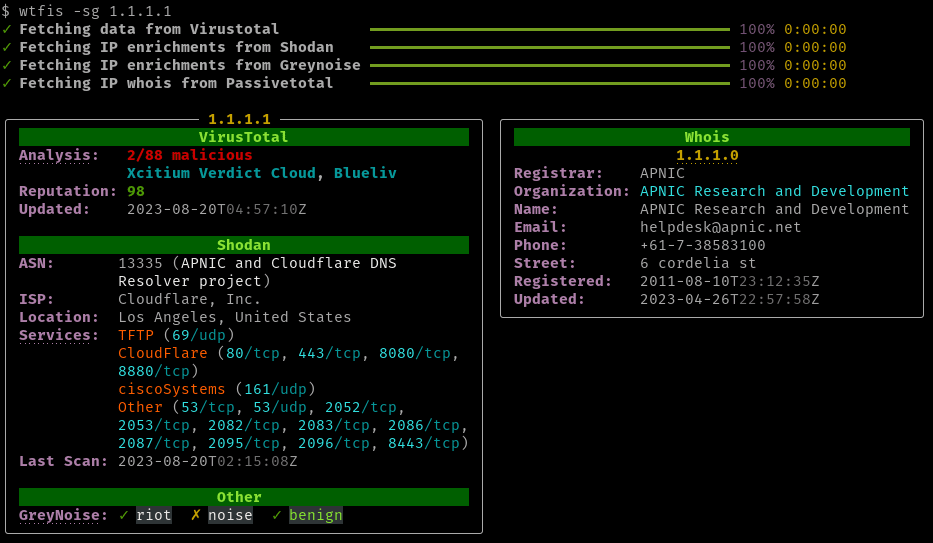Image resolution: width=933 pixels, height=543 pixels.
Task: Click the checkmark before Fetching data from Virustotal
Action: pyautogui.click(x=7, y=29)
